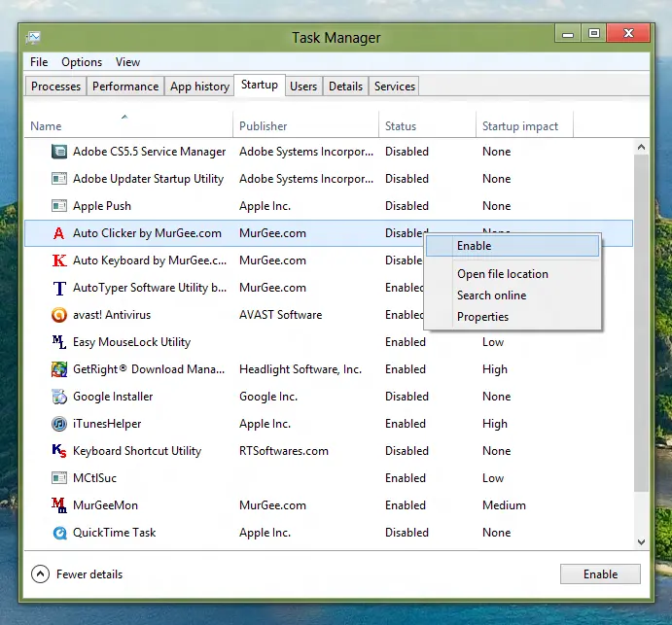This screenshot has width=672, height=625.
Task: Click the High impact value for iTunesHelper
Action: tap(495, 424)
